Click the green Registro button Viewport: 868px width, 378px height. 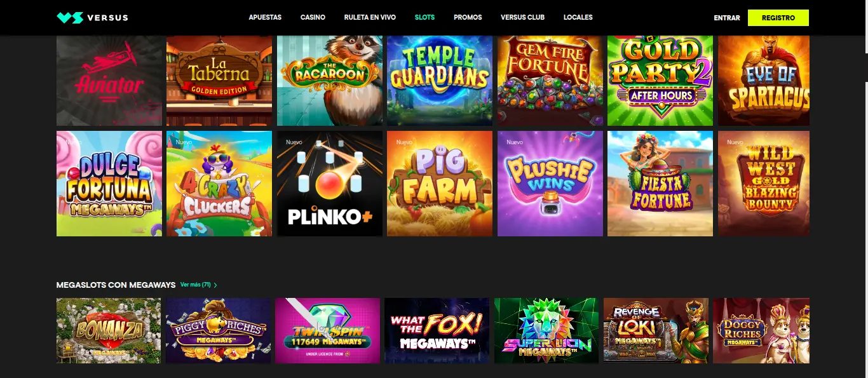point(778,18)
